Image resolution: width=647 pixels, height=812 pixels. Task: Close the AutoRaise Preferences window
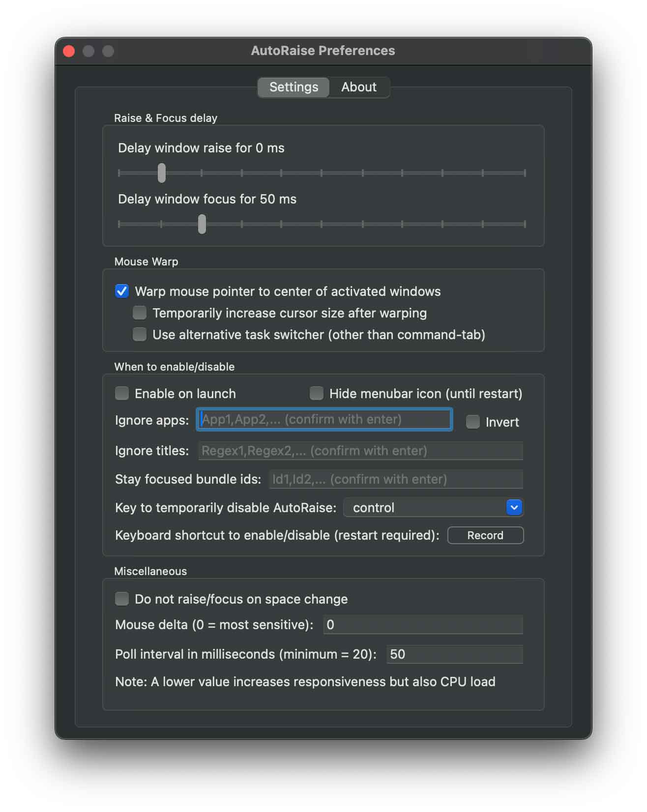click(x=69, y=51)
